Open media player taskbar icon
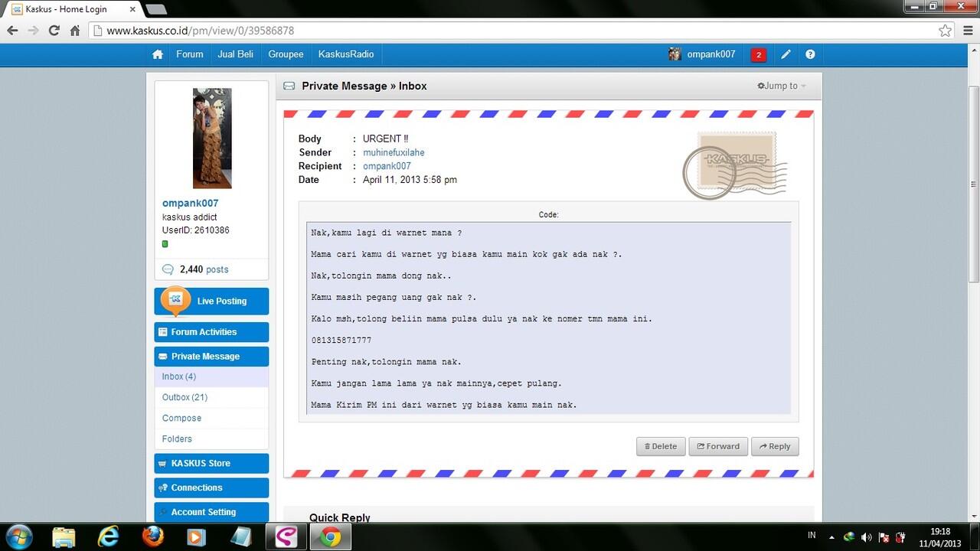Image resolution: width=980 pixels, height=551 pixels. pyautogui.click(x=197, y=536)
